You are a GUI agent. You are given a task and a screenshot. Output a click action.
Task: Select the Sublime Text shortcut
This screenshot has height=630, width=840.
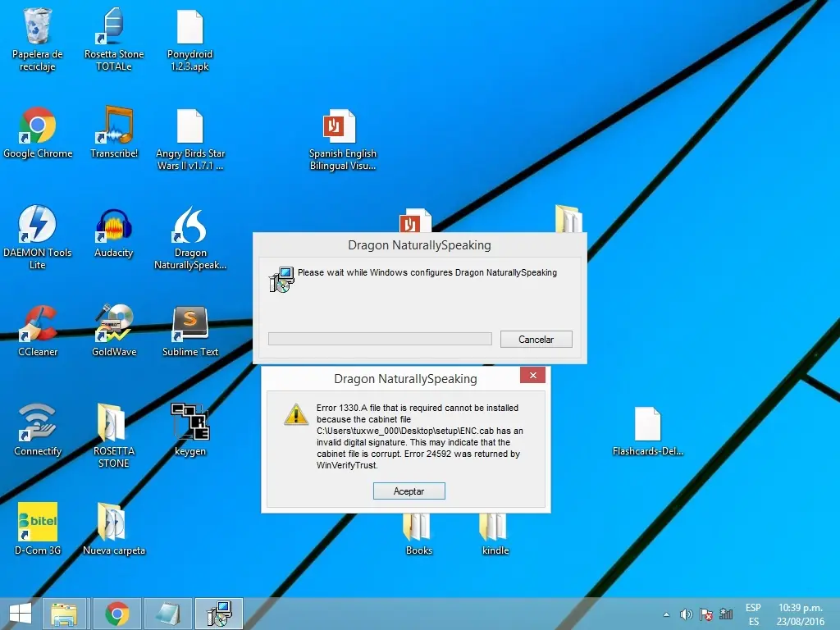[x=189, y=331]
